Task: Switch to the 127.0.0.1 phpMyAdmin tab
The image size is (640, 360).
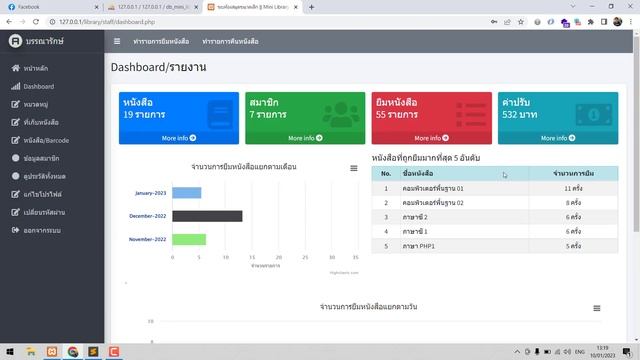Action: (x=152, y=7)
